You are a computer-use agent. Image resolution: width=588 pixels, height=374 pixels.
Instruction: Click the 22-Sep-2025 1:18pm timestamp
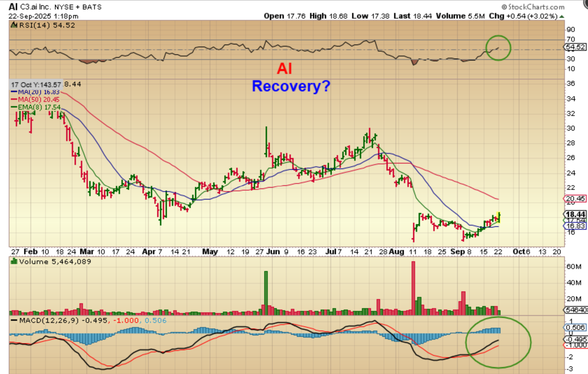[43, 16]
